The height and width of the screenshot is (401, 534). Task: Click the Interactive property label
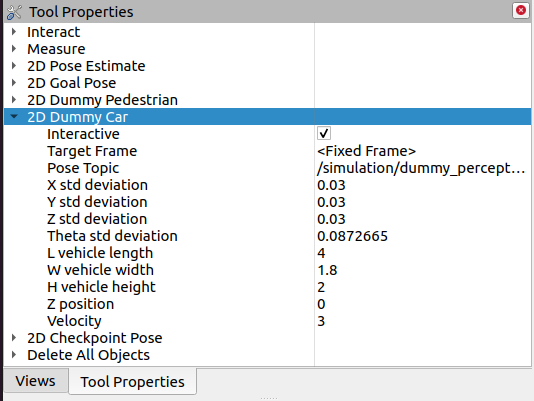(x=83, y=134)
